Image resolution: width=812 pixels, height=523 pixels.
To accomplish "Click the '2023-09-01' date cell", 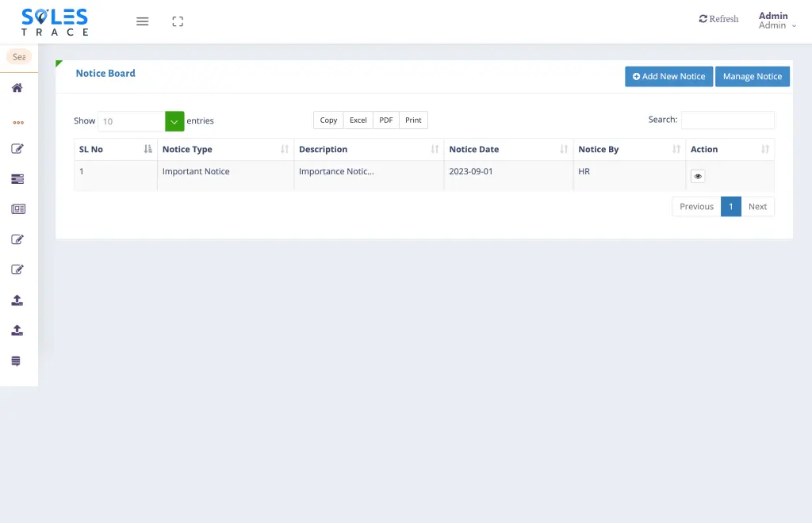I will 508,175.
